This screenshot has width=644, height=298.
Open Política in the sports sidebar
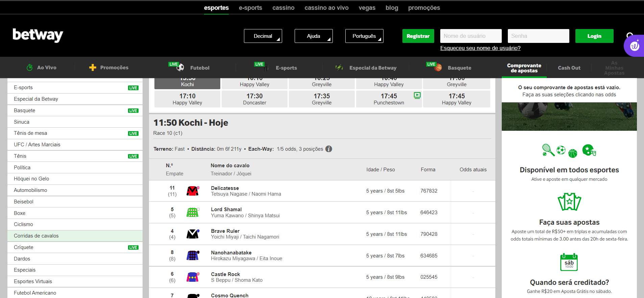click(75, 168)
